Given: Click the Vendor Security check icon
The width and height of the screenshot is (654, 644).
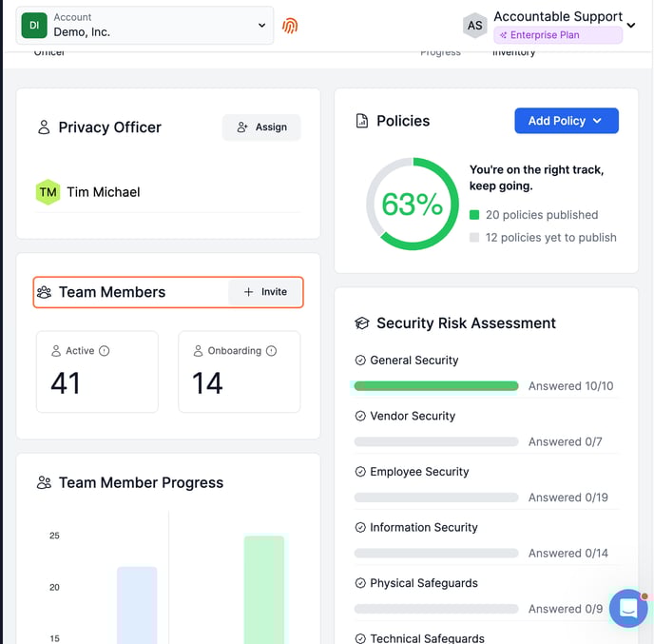Looking at the screenshot, I should pyautogui.click(x=360, y=416).
